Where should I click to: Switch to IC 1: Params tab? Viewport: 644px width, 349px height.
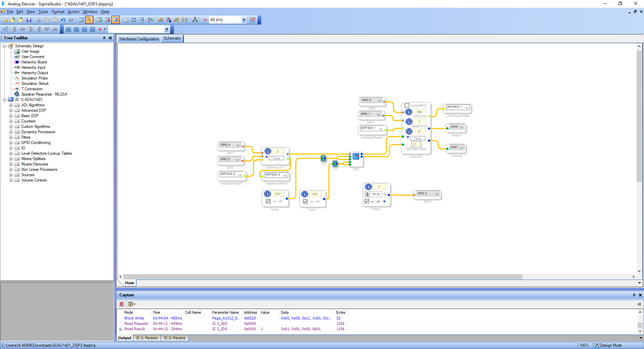pos(147,338)
